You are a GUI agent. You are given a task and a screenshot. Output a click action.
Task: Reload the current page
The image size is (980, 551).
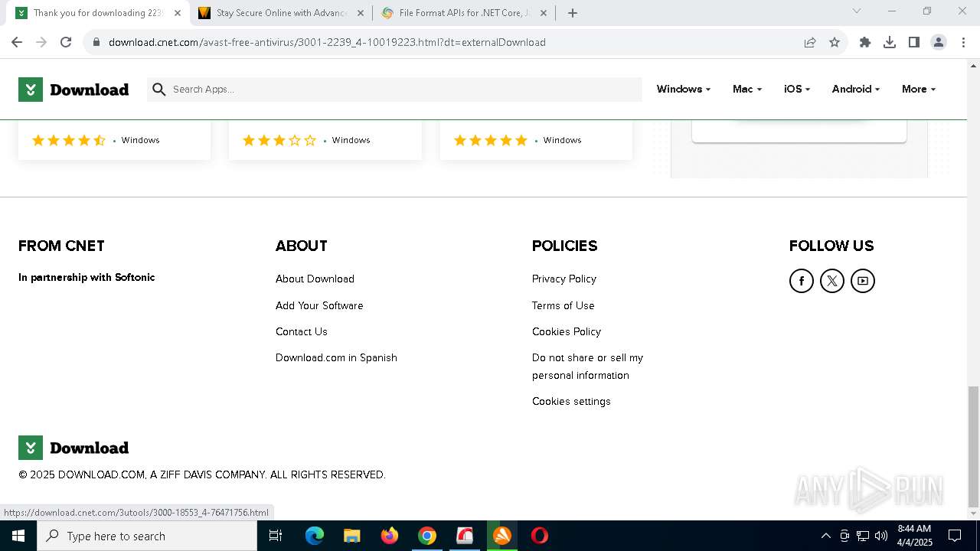coord(66,42)
